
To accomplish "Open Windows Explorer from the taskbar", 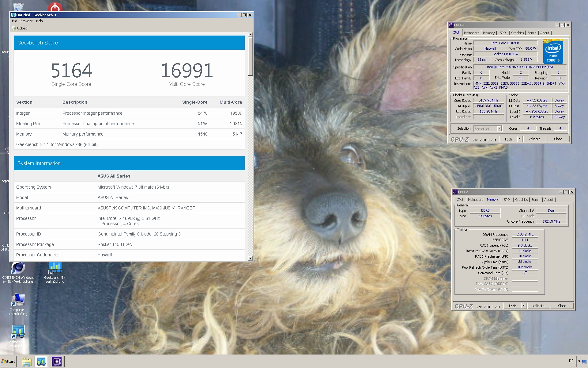I will (27, 362).
